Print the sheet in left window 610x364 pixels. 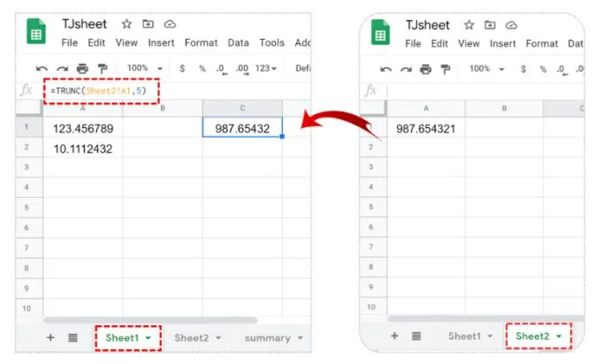(82, 69)
